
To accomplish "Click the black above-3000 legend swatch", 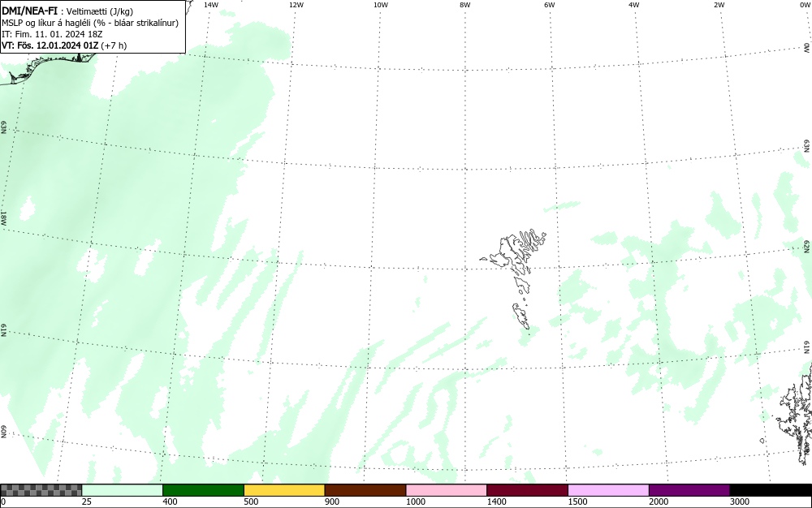I will [771, 490].
